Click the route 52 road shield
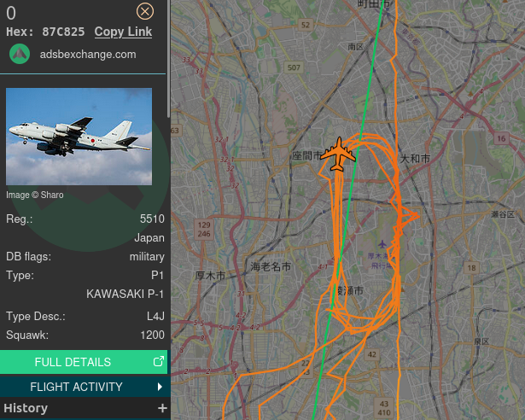 click(306, 25)
